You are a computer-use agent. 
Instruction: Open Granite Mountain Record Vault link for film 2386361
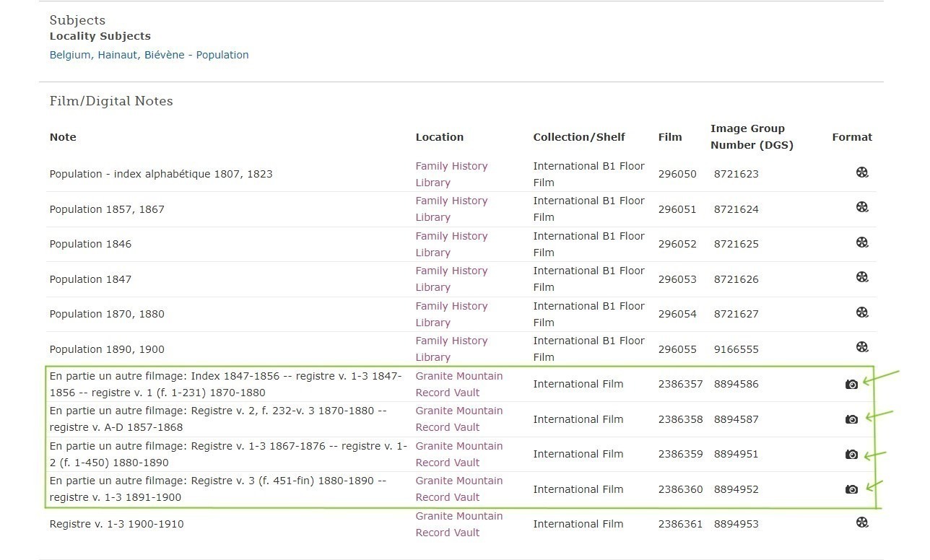pyautogui.click(x=459, y=524)
